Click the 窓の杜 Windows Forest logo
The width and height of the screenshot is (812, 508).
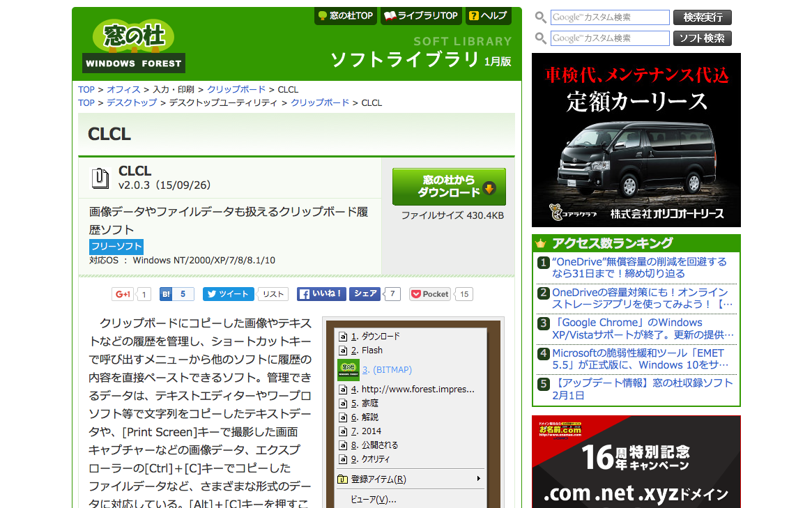tap(134, 46)
